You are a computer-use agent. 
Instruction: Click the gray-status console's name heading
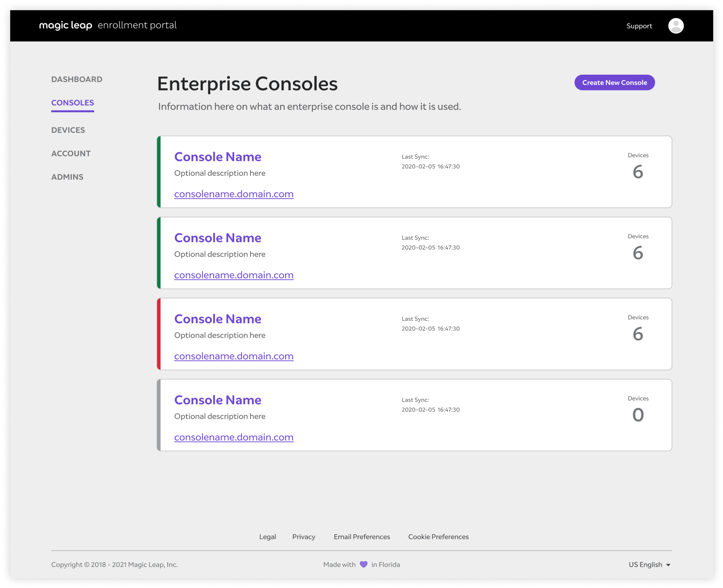218,400
